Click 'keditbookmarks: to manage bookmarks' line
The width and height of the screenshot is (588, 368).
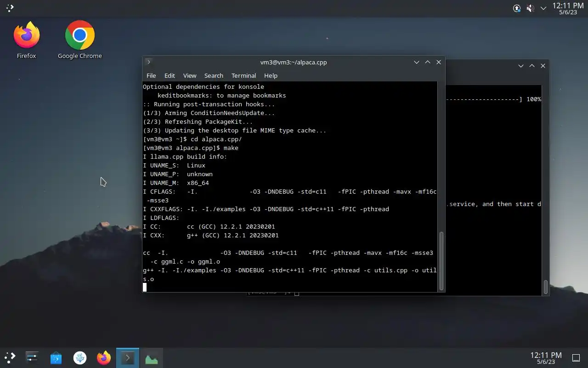point(222,96)
